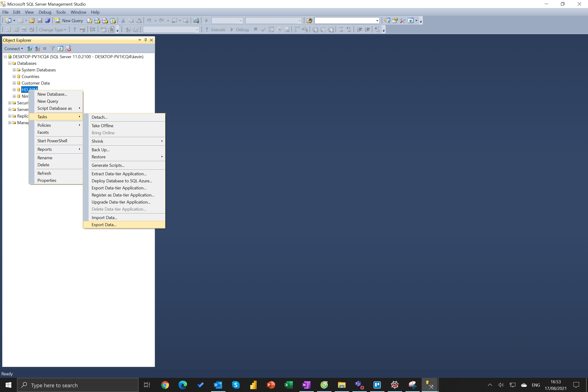This screenshot has height=392, width=588.
Task: Choose Rename in the context menu
Action: click(x=56, y=158)
